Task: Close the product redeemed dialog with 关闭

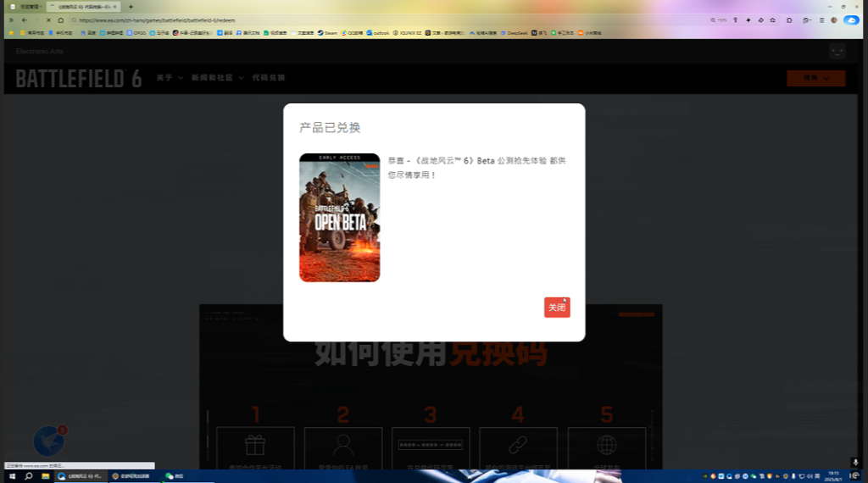Action: click(x=557, y=308)
